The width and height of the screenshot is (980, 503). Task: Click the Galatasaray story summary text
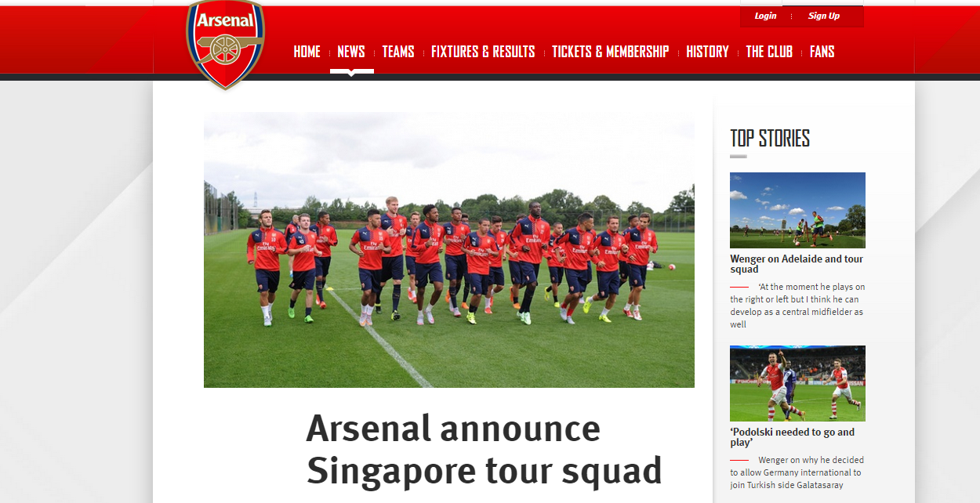click(x=797, y=472)
